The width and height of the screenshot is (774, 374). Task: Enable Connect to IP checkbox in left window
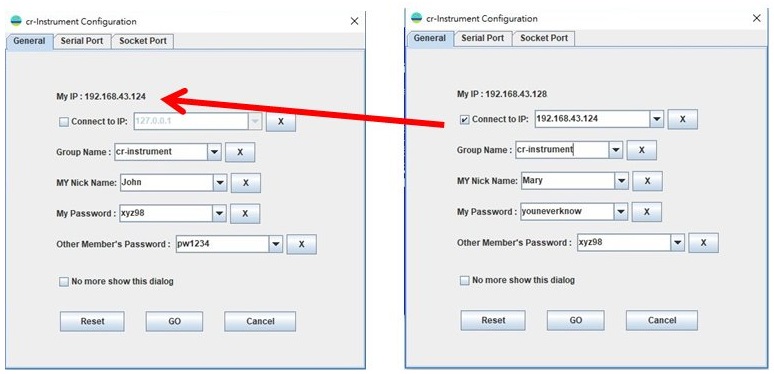coord(64,122)
